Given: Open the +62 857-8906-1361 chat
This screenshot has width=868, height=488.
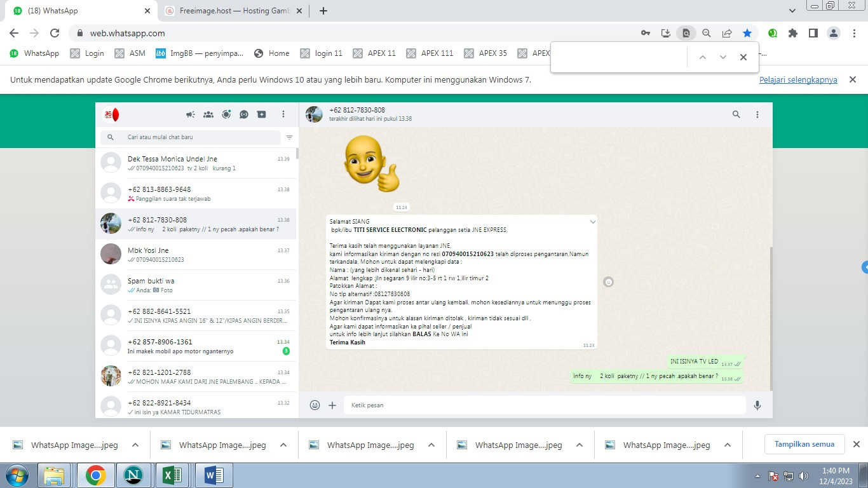Looking at the screenshot, I should [x=196, y=346].
